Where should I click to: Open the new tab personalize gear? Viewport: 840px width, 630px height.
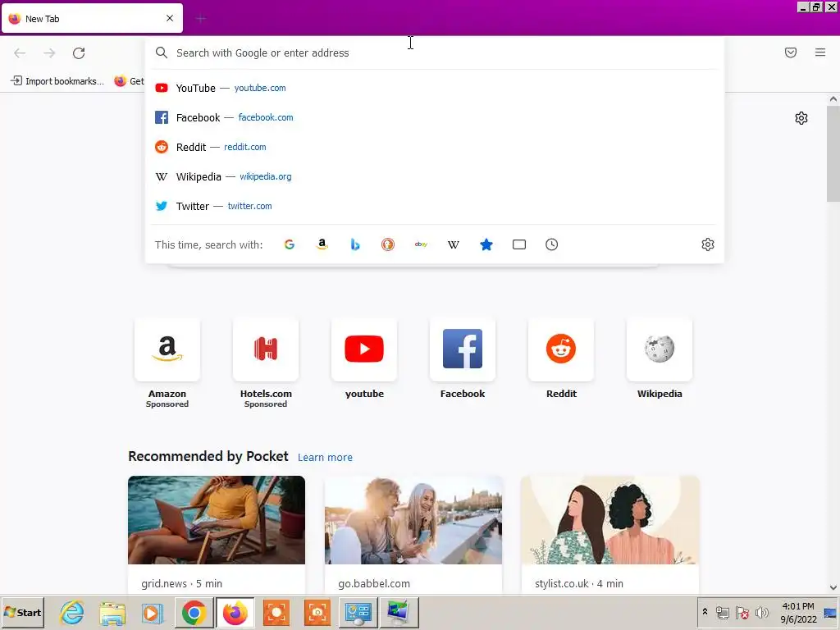pos(801,118)
